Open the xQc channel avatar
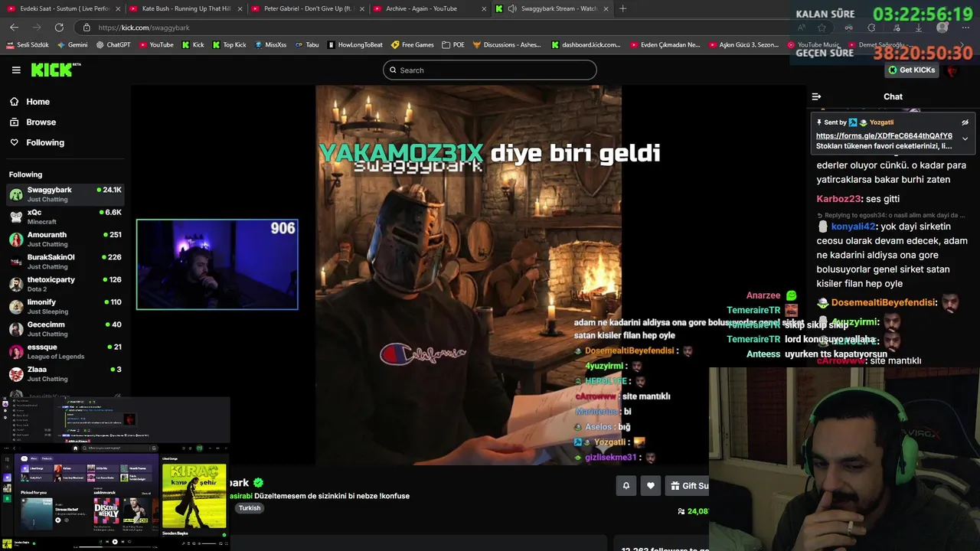Screen dimensions: 980x551 pyautogui.click(x=16, y=217)
